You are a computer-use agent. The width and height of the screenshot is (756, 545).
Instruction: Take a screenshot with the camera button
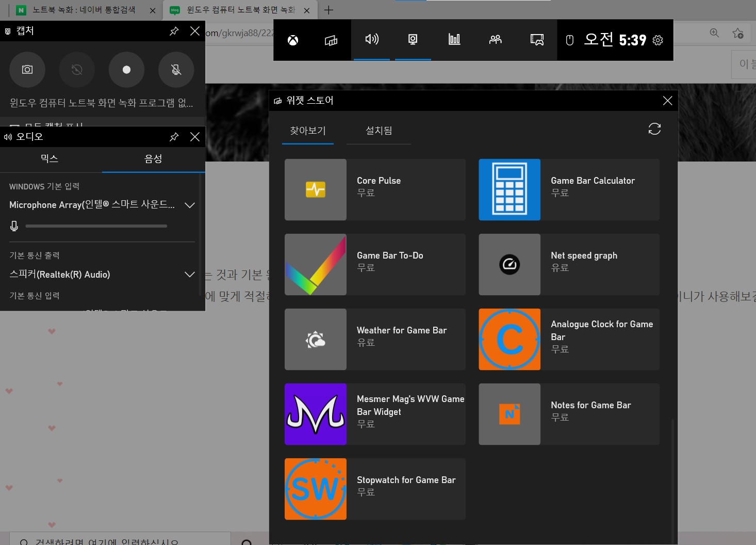coord(27,70)
